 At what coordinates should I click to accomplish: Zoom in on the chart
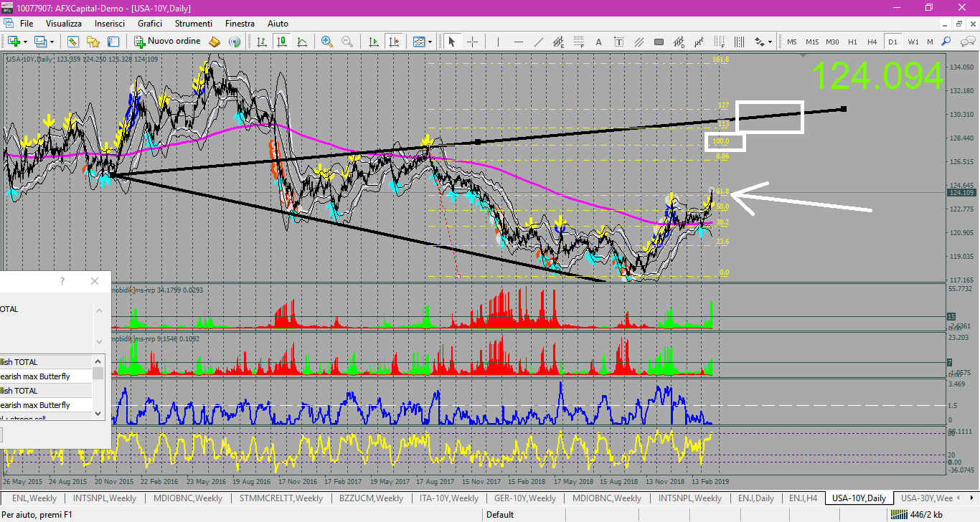(x=327, y=42)
